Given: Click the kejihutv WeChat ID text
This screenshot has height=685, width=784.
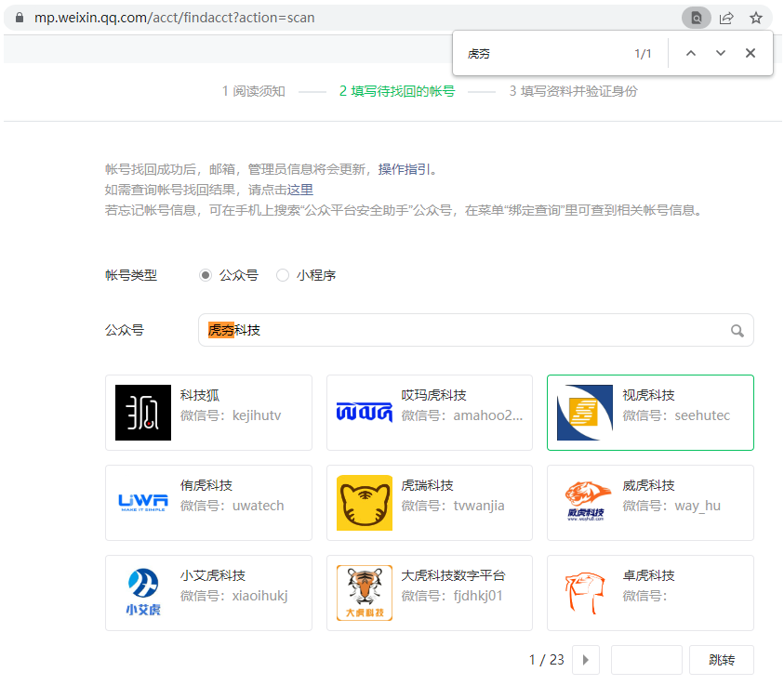Looking at the screenshot, I should (x=257, y=415).
